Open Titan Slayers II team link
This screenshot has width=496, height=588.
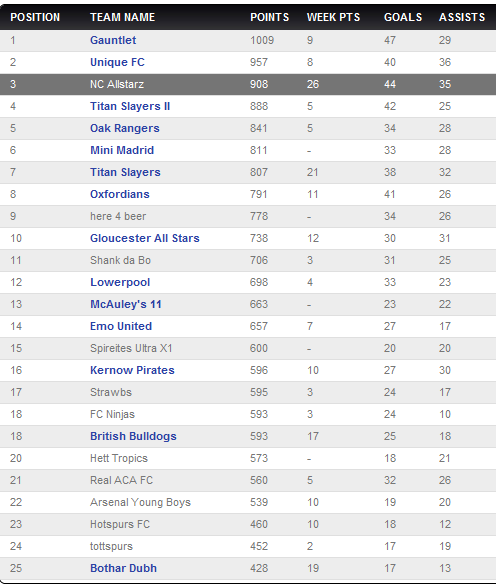(x=130, y=106)
